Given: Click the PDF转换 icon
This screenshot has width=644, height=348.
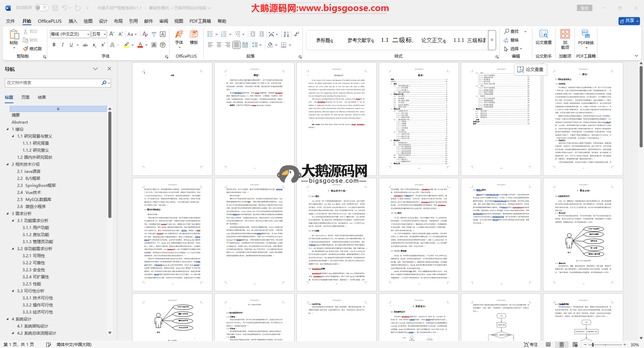Looking at the screenshot, I should click(x=586, y=37).
